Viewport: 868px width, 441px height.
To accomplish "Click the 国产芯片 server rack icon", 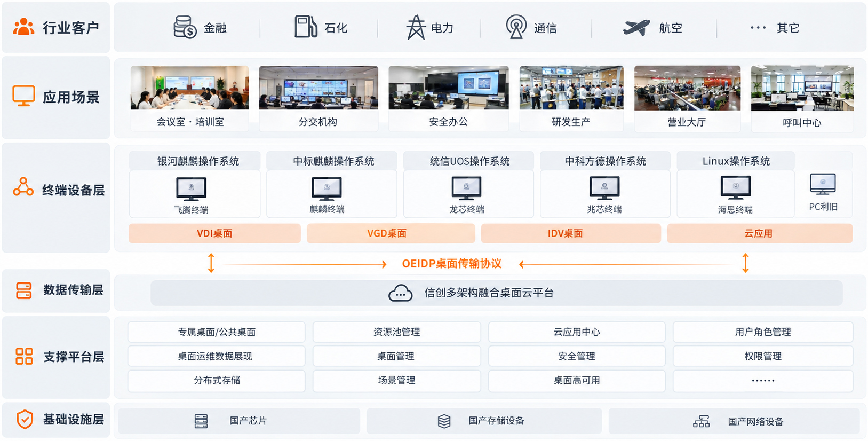I will pyautogui.click(x=201, y=421).
